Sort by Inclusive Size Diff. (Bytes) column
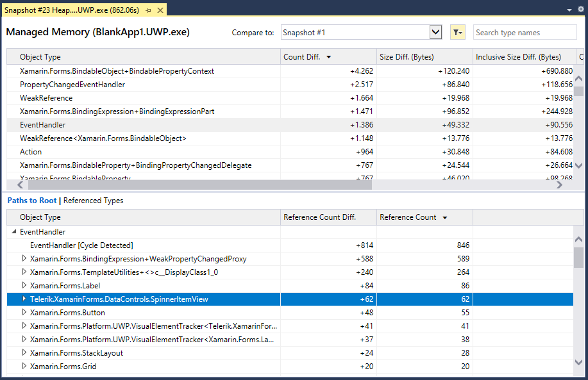Screen dimensions: 588x380 click(x=524, y=57)
